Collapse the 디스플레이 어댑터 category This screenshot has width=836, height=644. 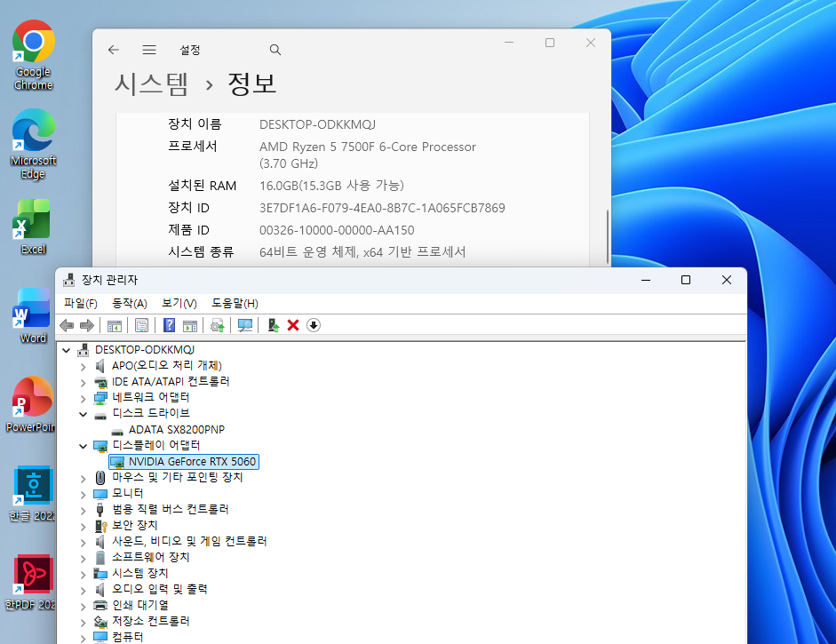tap(82, 445)
